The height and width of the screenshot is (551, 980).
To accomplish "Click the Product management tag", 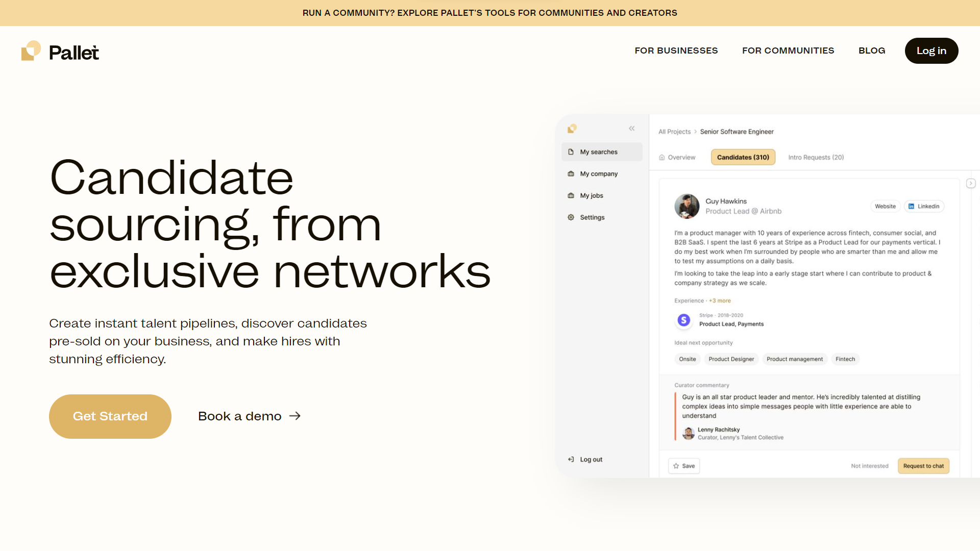I will pyautogui.click(x=794, y=359).
